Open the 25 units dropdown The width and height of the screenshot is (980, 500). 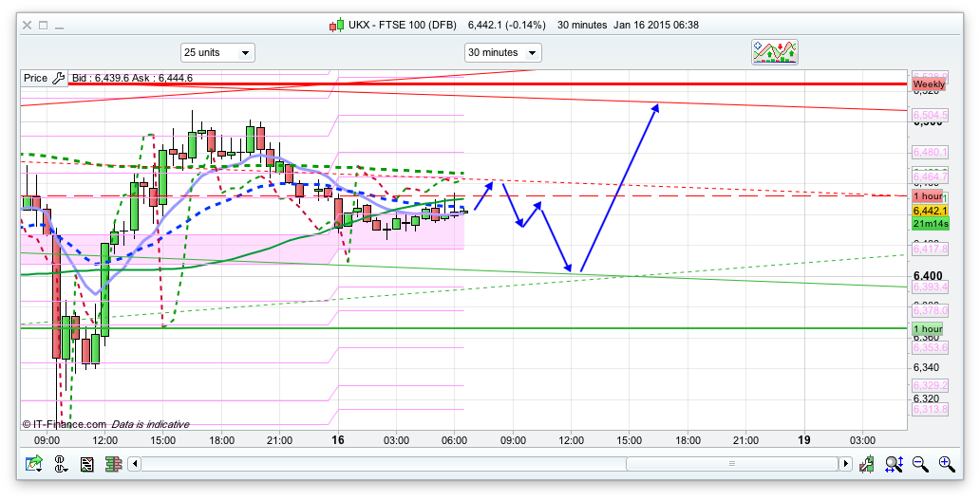click(217, 52)
